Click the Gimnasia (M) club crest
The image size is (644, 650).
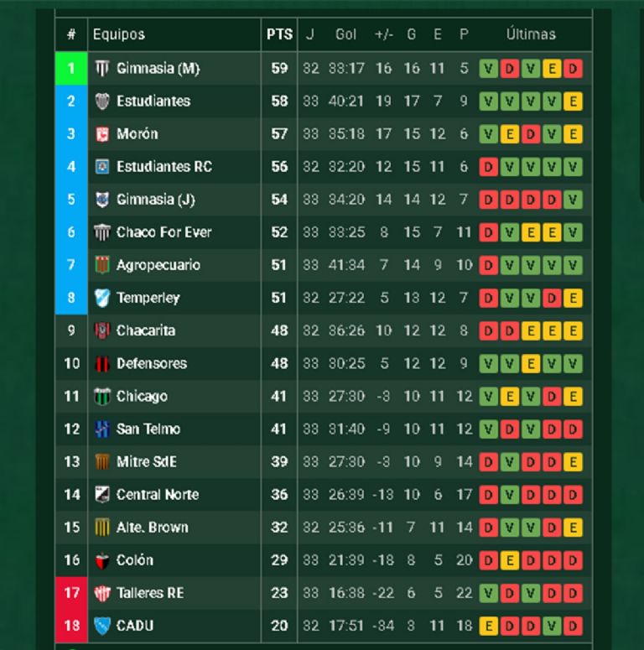click(102, 68)
